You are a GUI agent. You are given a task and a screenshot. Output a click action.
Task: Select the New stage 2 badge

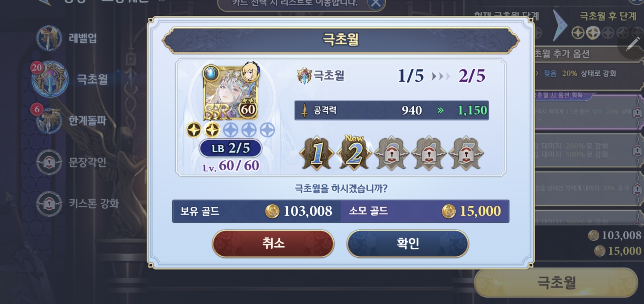[354, 153]
